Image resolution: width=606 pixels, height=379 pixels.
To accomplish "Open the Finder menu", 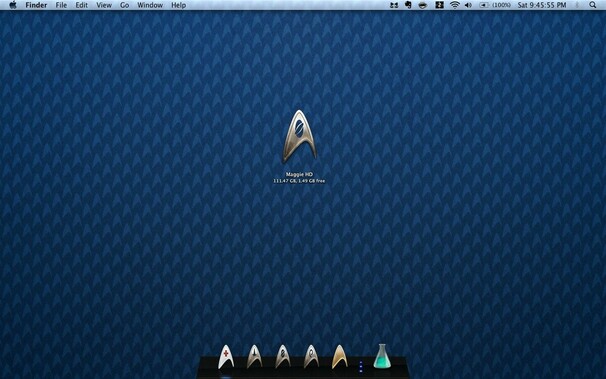I will 36,5.
